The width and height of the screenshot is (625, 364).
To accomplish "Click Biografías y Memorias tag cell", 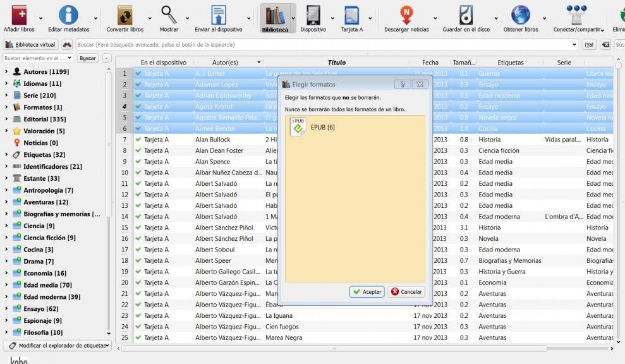I will (510, 260).
